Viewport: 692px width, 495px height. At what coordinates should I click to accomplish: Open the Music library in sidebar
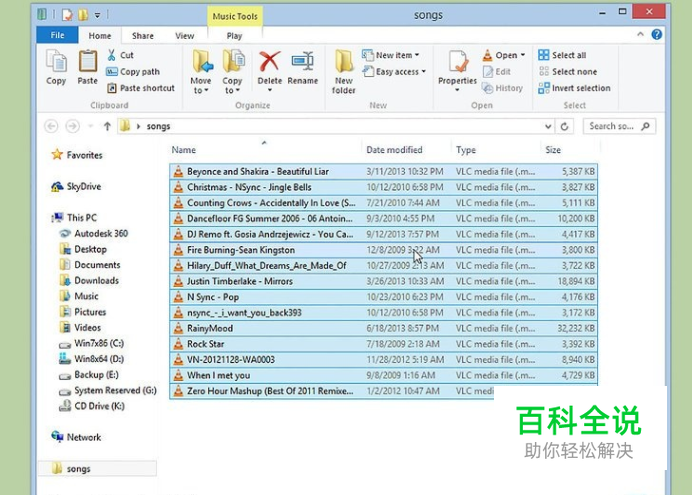click(79, 296)
